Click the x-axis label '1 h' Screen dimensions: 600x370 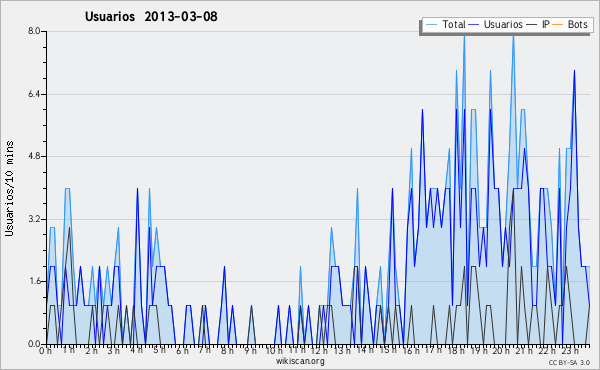pyautogui.click(x=68, y=350)
